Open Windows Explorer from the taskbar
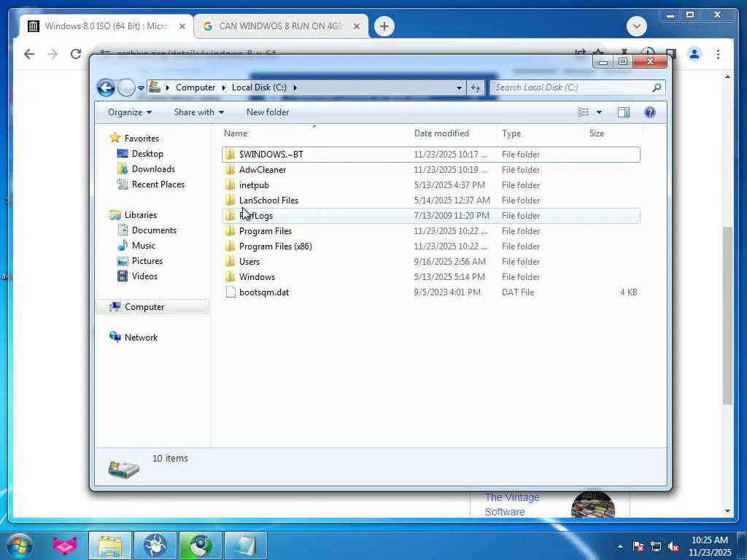Screen dimensions: 747x560 pos(111,546)
